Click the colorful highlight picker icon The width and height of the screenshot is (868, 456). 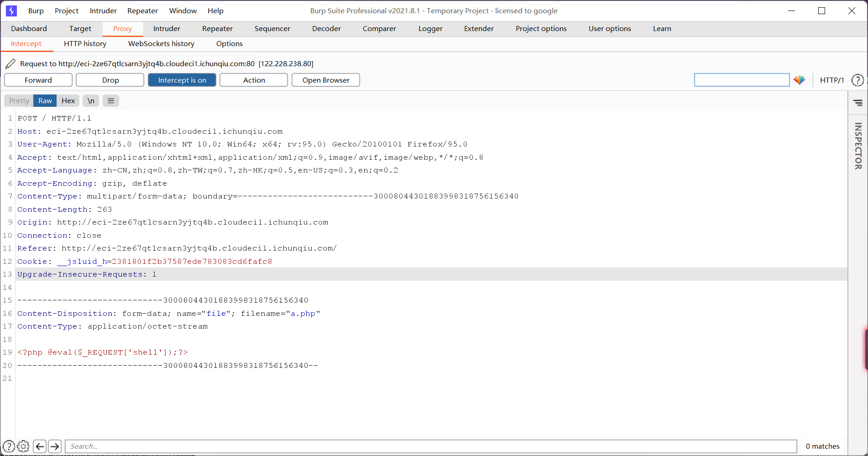click(799, 80)
